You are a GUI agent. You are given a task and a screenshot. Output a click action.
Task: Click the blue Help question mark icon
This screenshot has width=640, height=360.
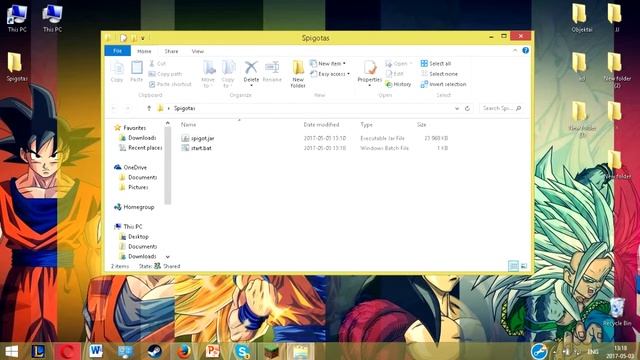[x=525, y=51]
